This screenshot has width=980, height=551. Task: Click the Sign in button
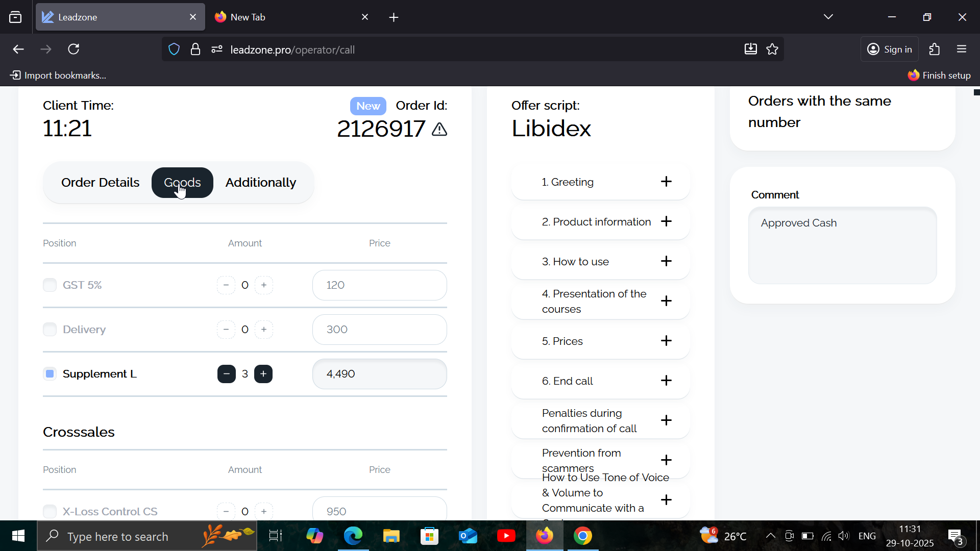890,49
